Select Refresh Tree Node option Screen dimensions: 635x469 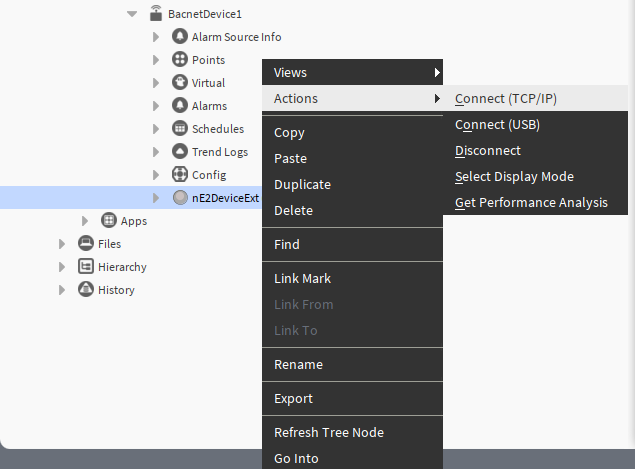tap(329, 433)
